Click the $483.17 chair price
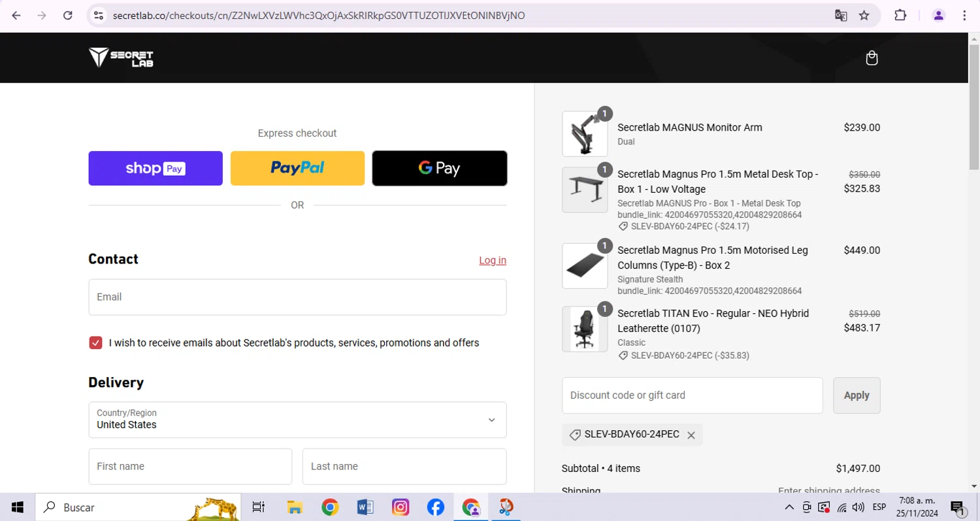 click(862, 328)
